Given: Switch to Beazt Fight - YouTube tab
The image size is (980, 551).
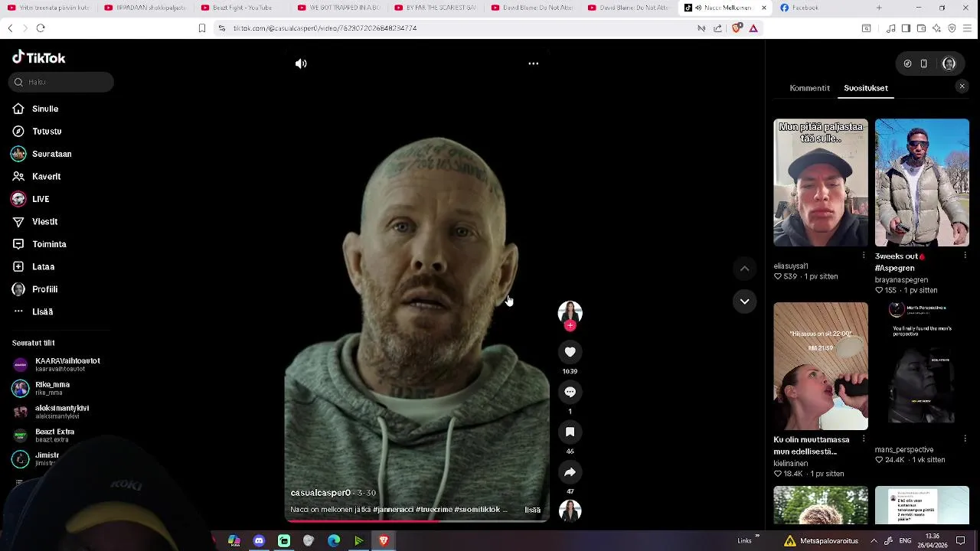Looking at the screenshot, I should [x=242, y=8].
